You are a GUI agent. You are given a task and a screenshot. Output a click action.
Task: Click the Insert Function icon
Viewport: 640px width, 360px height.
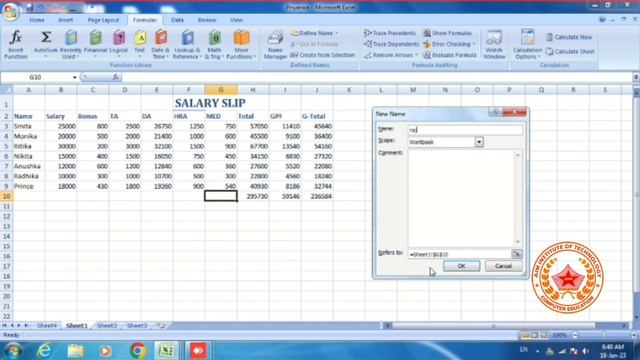[x=16, y=44]
